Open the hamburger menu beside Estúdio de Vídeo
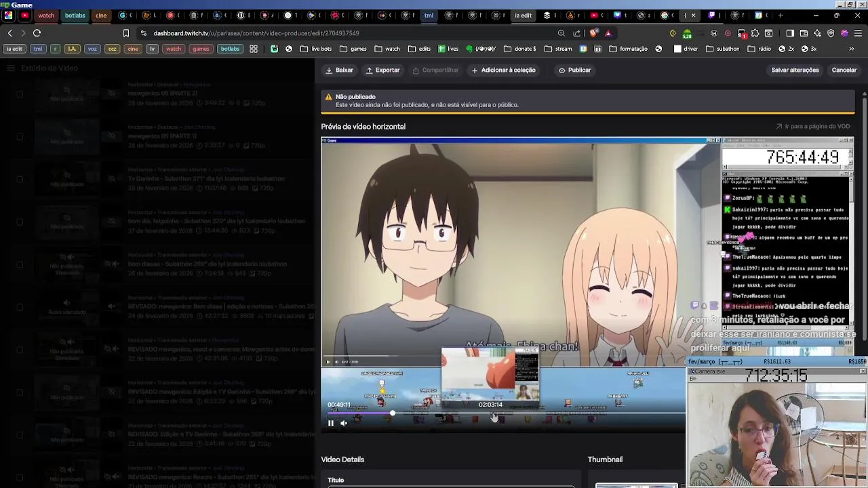The image size is (868, 488). click(x=10, y=68)
